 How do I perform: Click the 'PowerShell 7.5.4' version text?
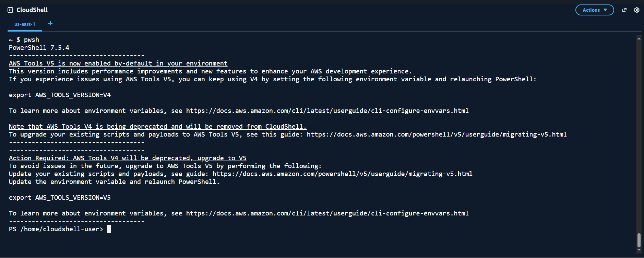click(x=39, y=48)
